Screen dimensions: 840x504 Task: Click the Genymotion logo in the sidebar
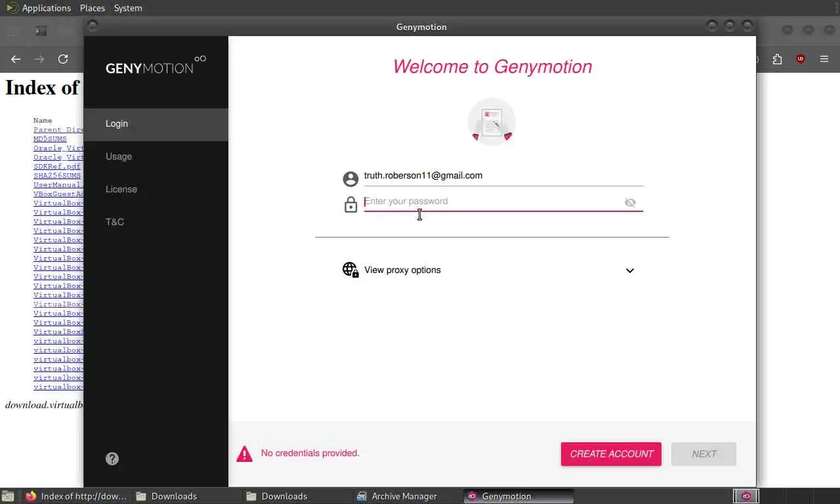pyautogui.click(x=156, y=65)
